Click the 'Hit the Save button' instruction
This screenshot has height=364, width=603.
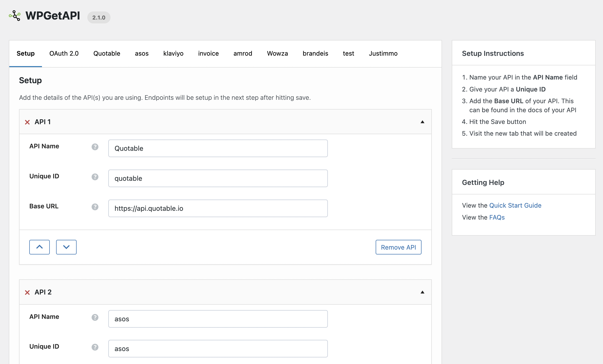[x=498, y=122]
